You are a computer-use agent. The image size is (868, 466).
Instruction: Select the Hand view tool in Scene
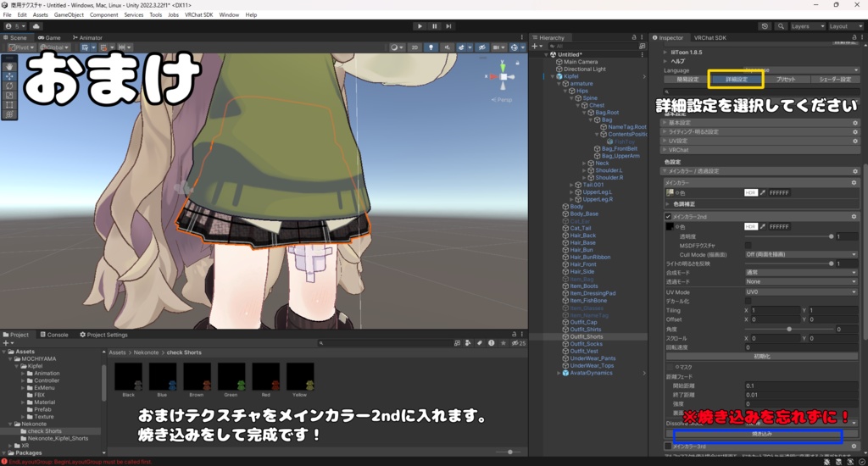coord(9,66)
